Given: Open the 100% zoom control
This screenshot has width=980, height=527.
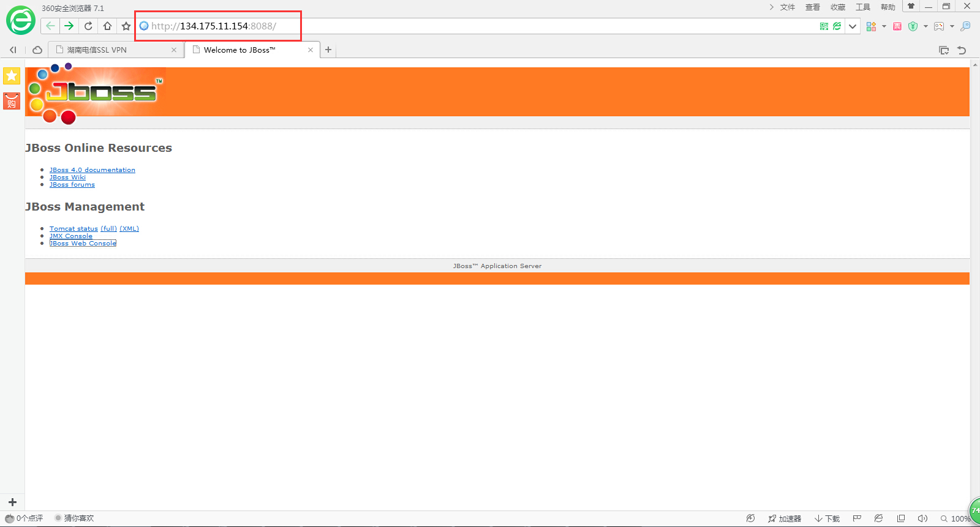Looking at the screenshot, I should click(x=956, y=518).
